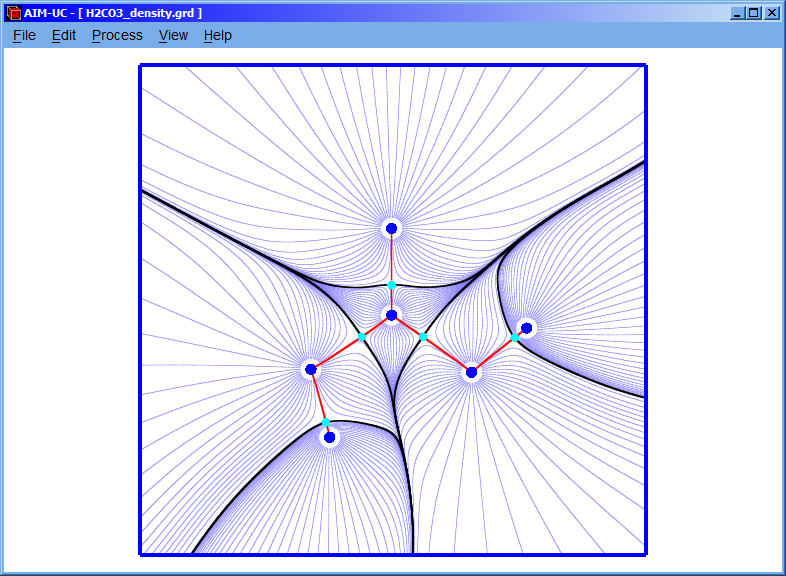Open the Help menu
The width and height of the screenshot is (786, 576).
(217, 35)
